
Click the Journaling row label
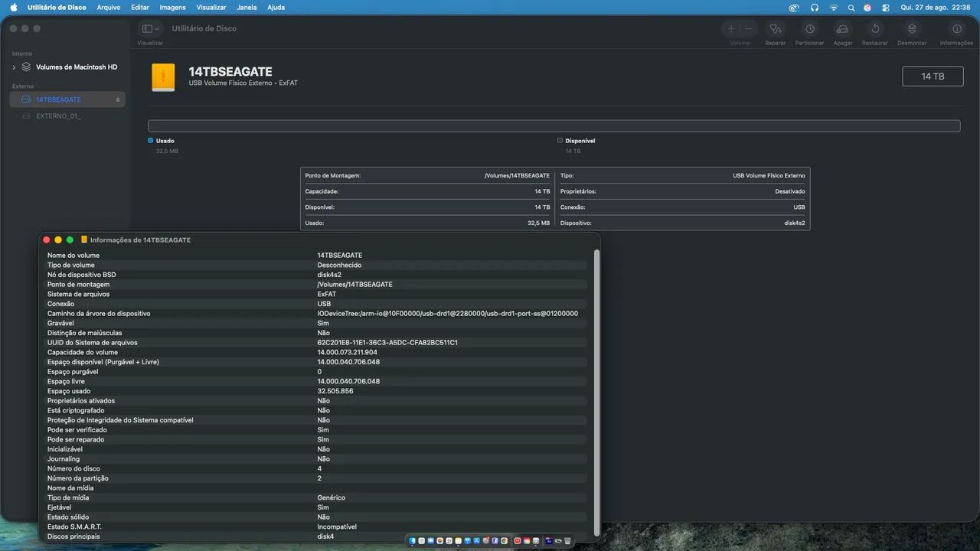(64, 459)
